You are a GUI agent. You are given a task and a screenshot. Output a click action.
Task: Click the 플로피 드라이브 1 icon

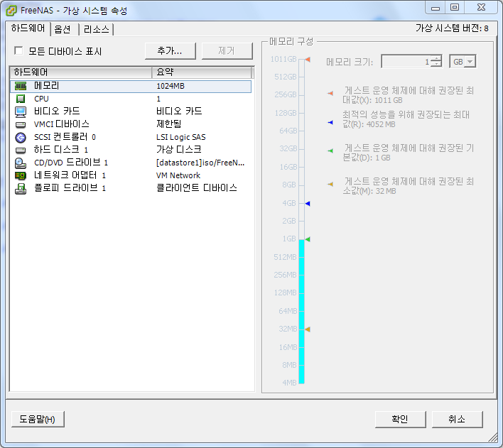pos(21,189)
